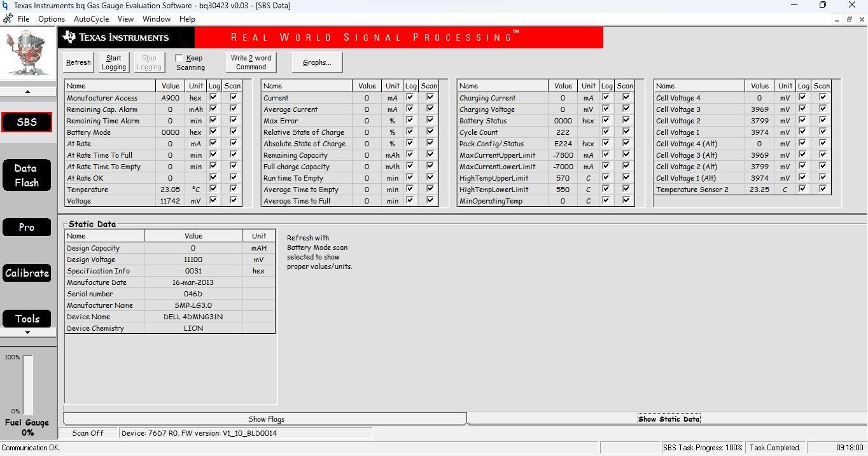Click the MDI child window icon by File
This screenshot has width=868, height=456.
tap(8, 19)
